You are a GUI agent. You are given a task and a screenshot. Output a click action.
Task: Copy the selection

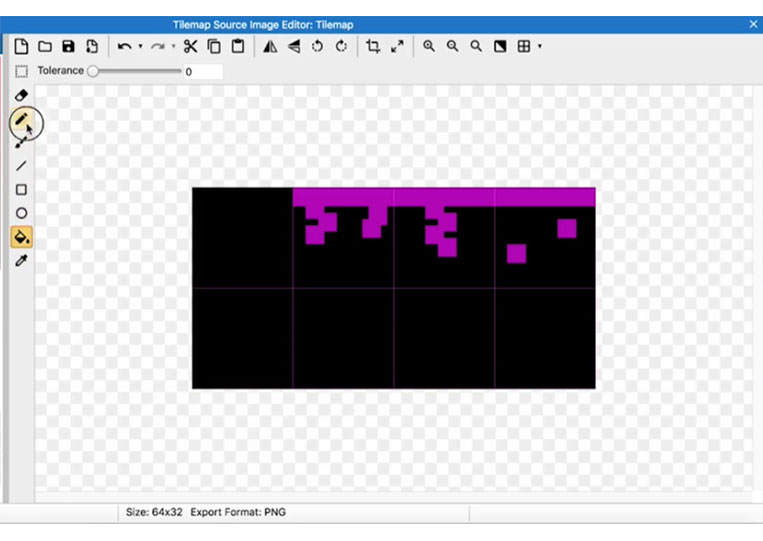(x=214, y=47)
